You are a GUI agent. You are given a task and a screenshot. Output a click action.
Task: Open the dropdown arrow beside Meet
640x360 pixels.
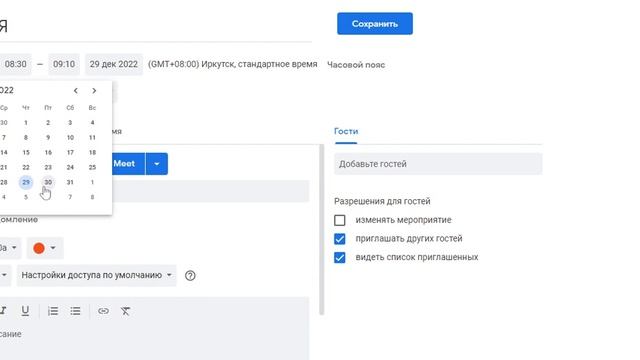coord(157,164)
